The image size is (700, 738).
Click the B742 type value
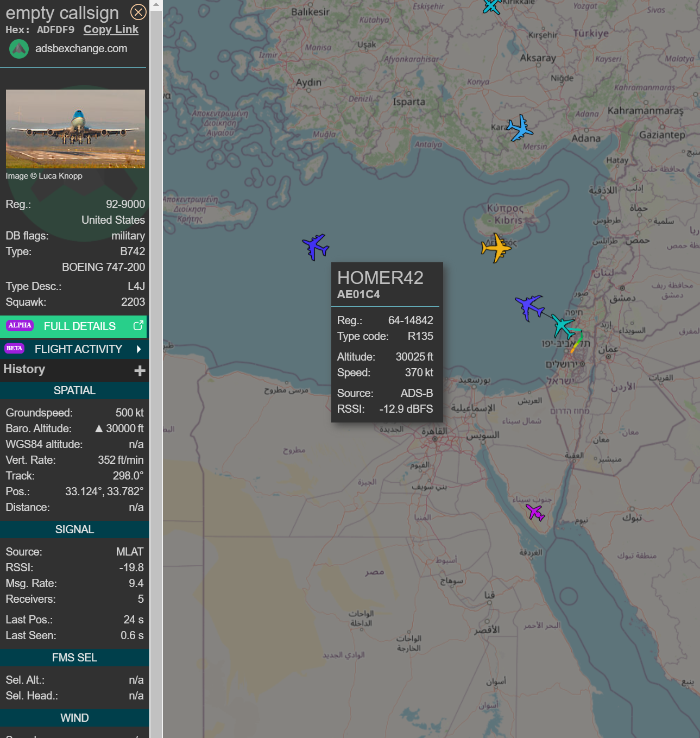(133, 251)
